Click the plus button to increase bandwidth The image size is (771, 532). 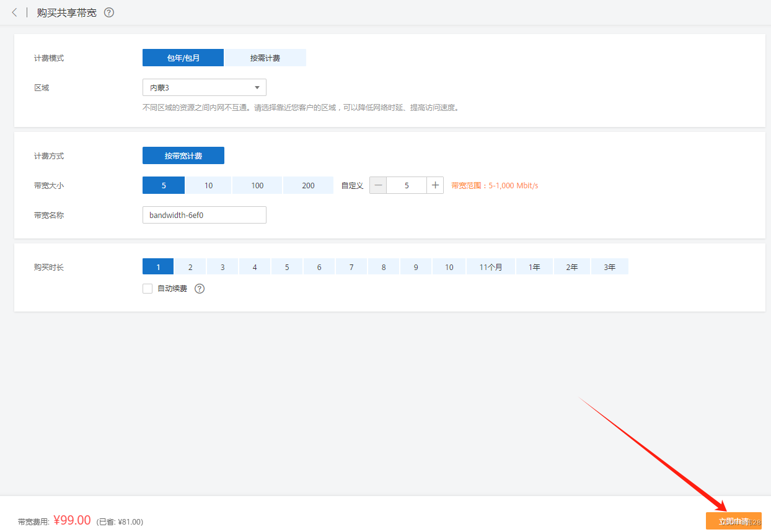click(435, 185)
